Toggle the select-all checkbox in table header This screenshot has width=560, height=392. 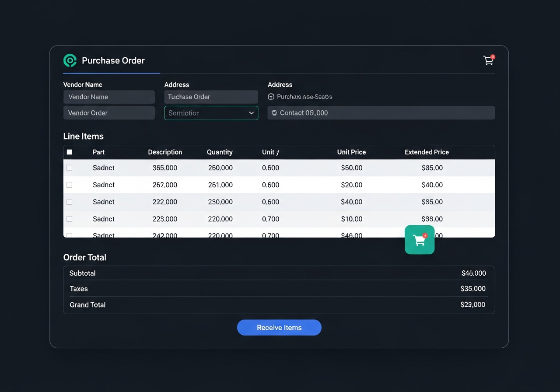click(69, 152)
